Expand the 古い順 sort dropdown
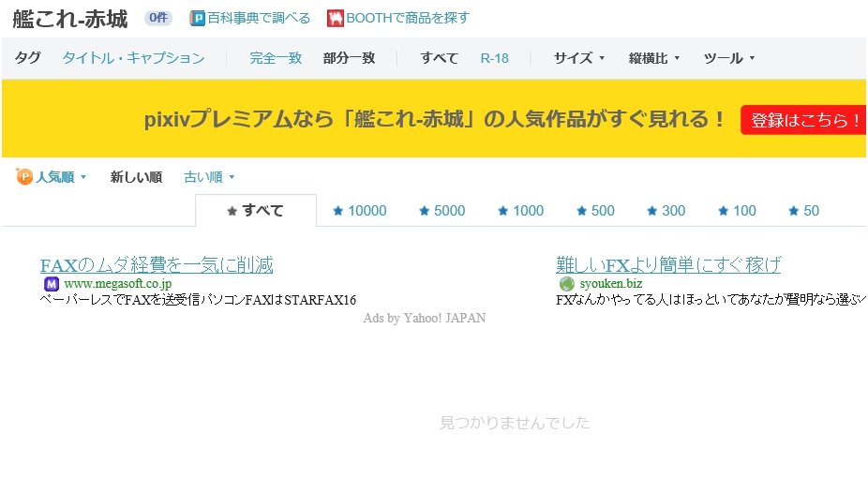The height and width of the screenshot is (478, 868). pyautogui.click(x=208, y=177)
